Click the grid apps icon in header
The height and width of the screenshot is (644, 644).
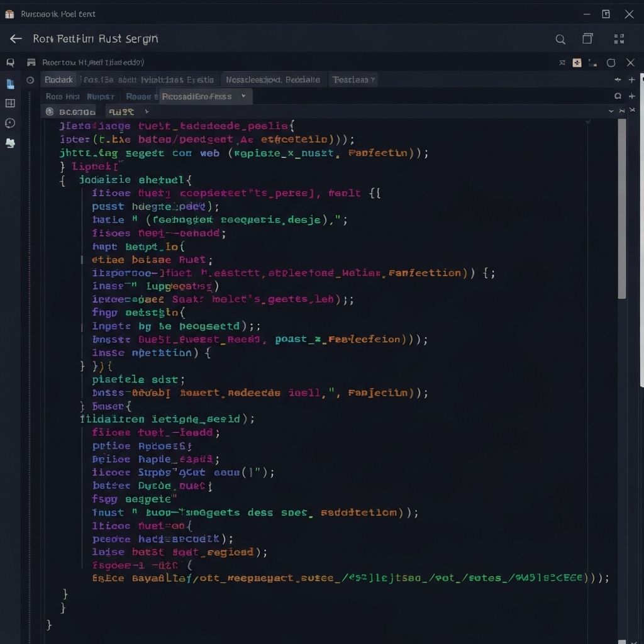(x=618, y=39)
